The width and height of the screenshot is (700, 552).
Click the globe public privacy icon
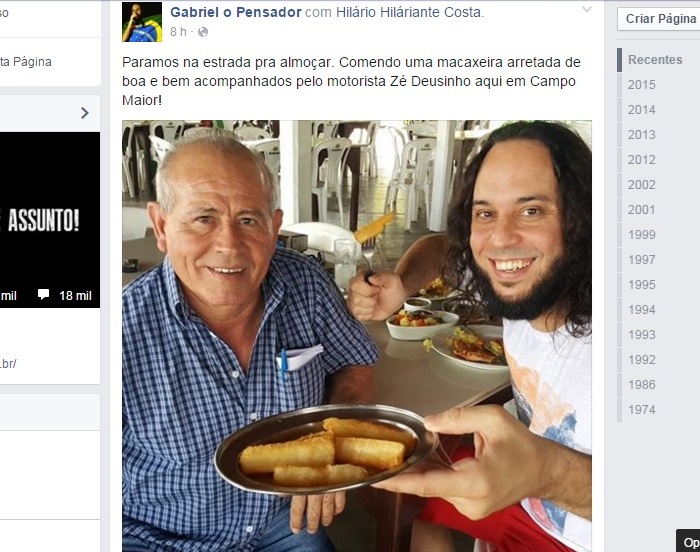pos(203,32)
